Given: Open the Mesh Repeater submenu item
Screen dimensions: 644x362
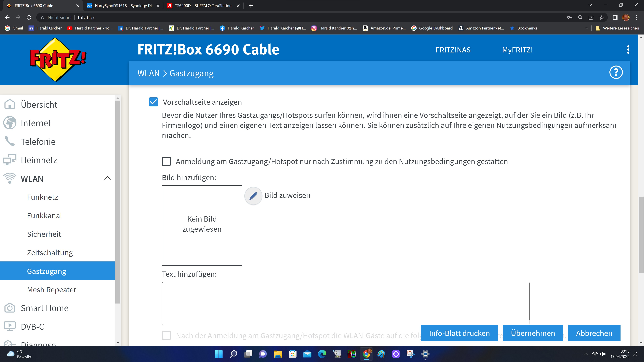Looking at the screenshot, I should [51, 290].
